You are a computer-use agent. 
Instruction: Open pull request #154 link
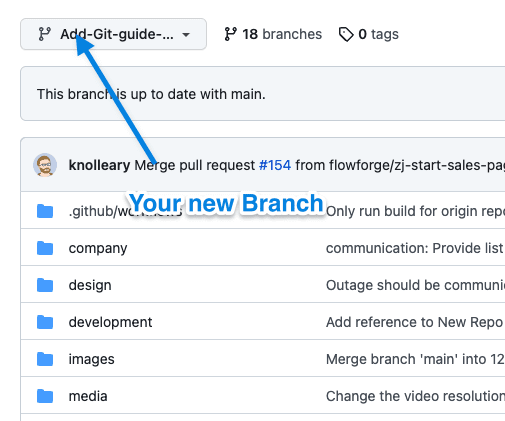[x=275, y=165]
